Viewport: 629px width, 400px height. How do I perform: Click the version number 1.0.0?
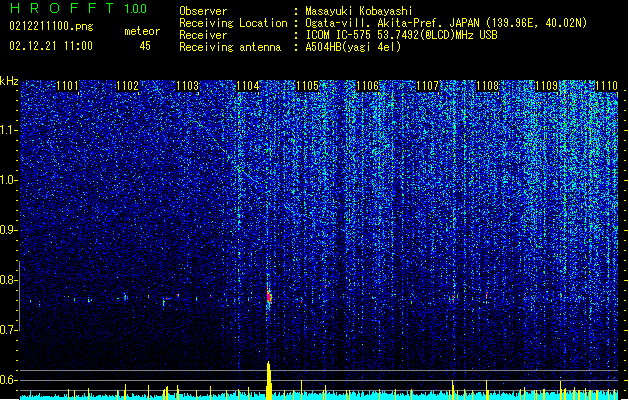coord(136,9)
